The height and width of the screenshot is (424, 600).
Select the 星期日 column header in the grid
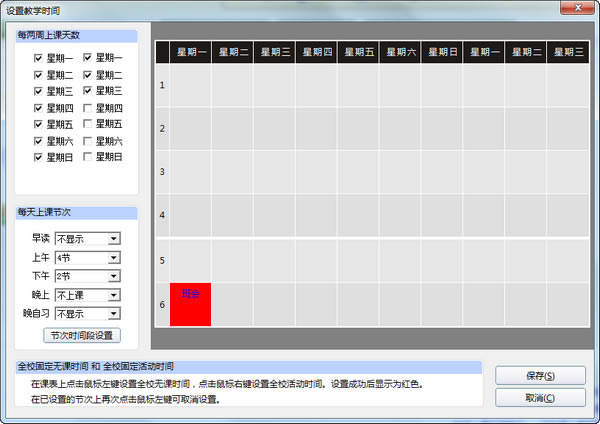[441, 51]
